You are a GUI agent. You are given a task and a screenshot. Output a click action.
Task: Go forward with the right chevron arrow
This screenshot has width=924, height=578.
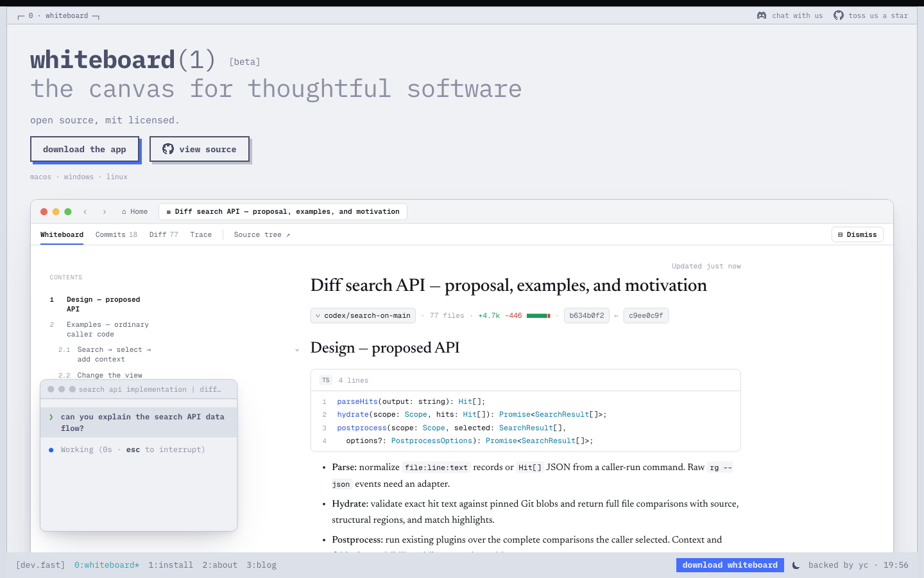point(105,211)
